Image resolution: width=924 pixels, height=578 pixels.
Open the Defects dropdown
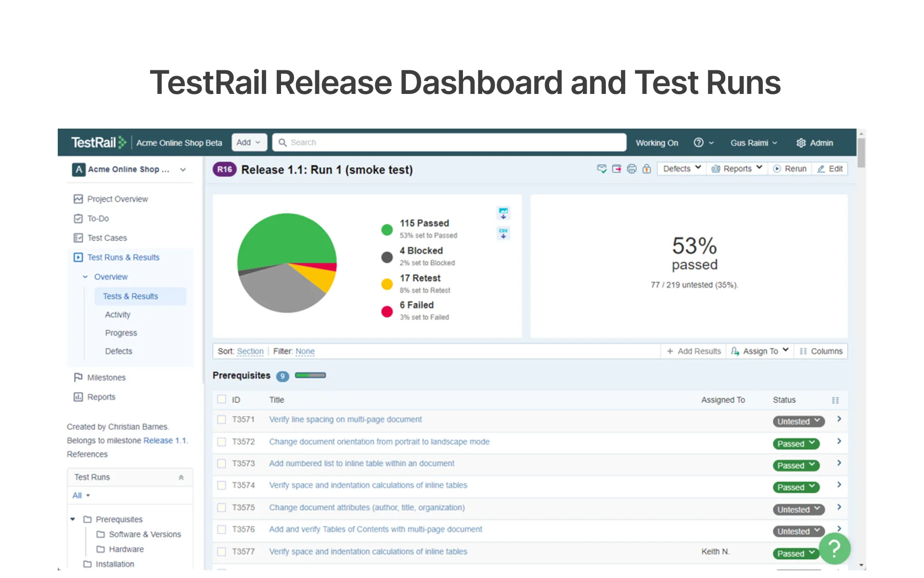click(681, 169)
